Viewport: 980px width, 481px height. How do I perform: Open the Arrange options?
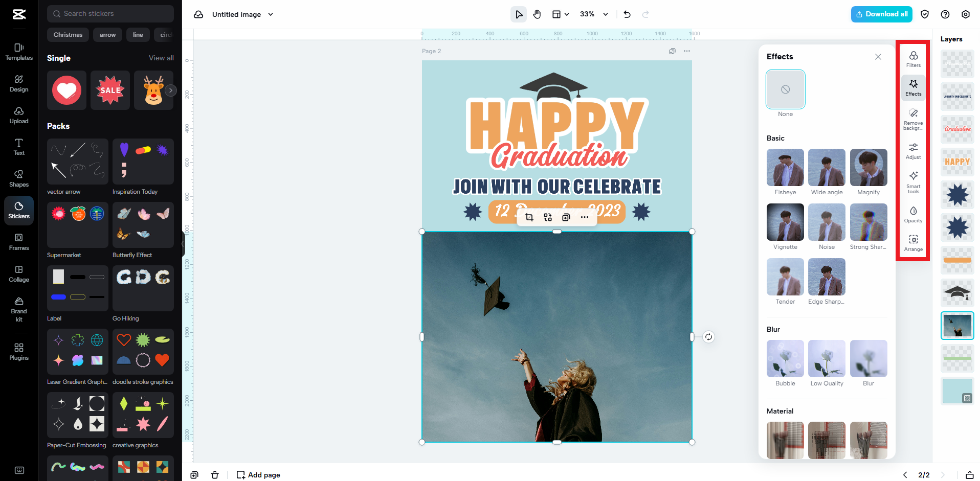(x=913, y=243)
